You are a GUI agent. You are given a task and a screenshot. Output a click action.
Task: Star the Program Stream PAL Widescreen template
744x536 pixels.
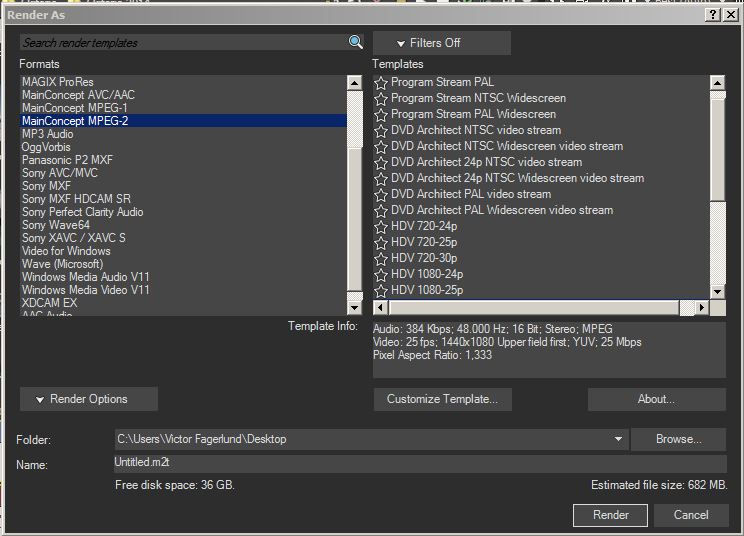pyautogui.click(x=381, y=115)
